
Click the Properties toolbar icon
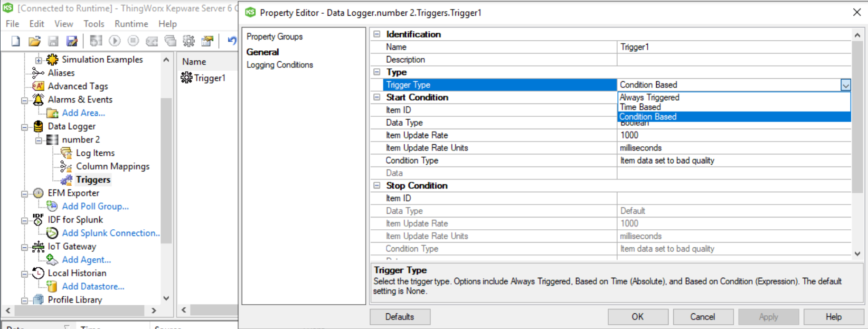(x=207, y=41)
